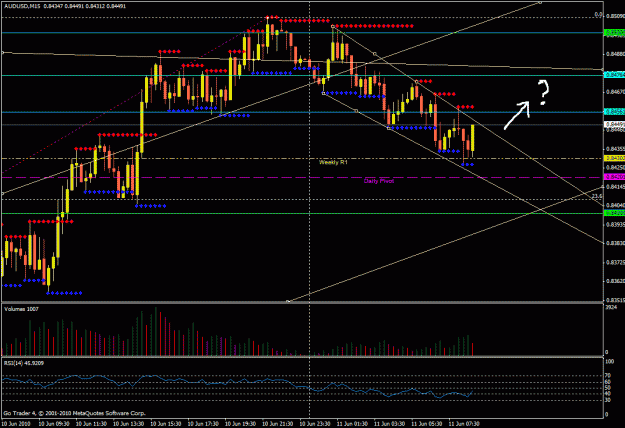Viewport: 625px width, 428px height.
Task: Click the RSI scale value 70
Action: click(608, 375)
